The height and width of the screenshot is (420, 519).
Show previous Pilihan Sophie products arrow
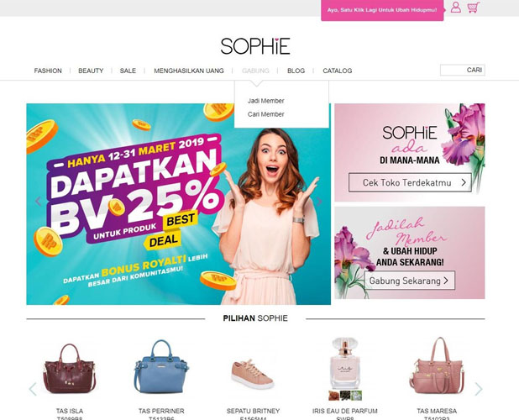pos(33,389)
